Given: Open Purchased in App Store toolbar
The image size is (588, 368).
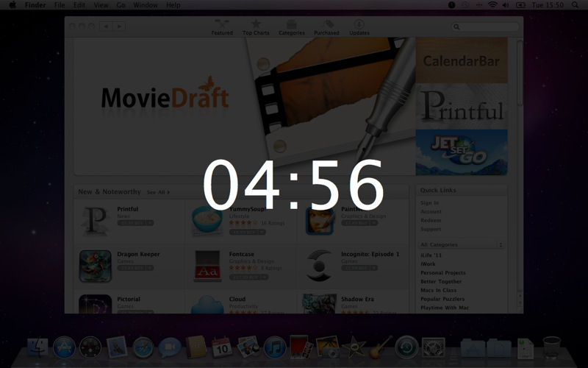Looking at the screenshot, I should click(326, 27).
